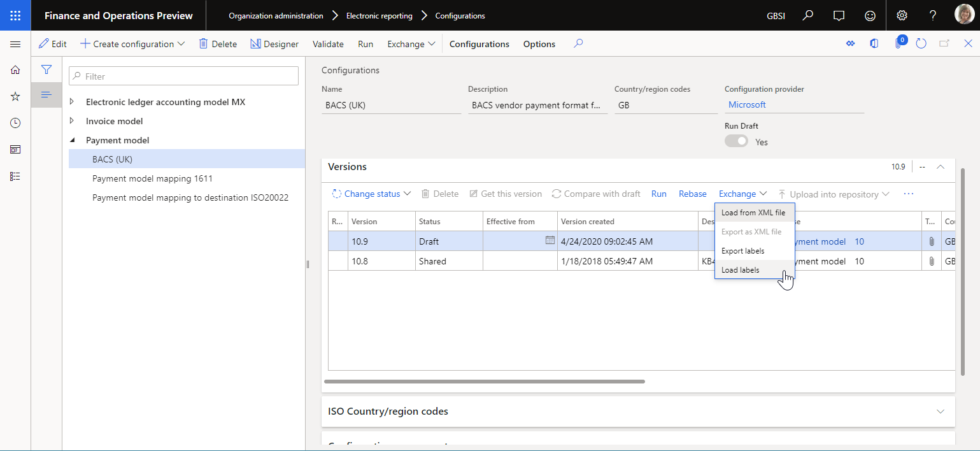
Task: Refresh the page using the circular arrow icon
Action: pos(921,43)
